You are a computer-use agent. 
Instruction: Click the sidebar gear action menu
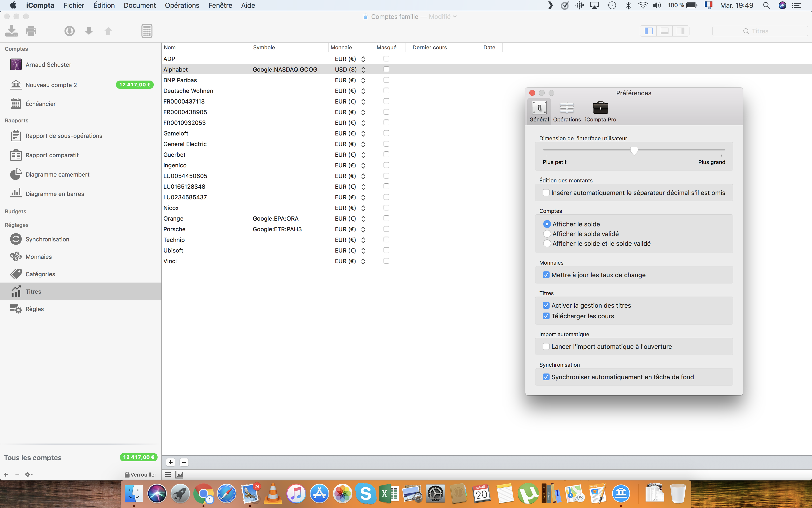pyautogui.click(x=29, y=475)
